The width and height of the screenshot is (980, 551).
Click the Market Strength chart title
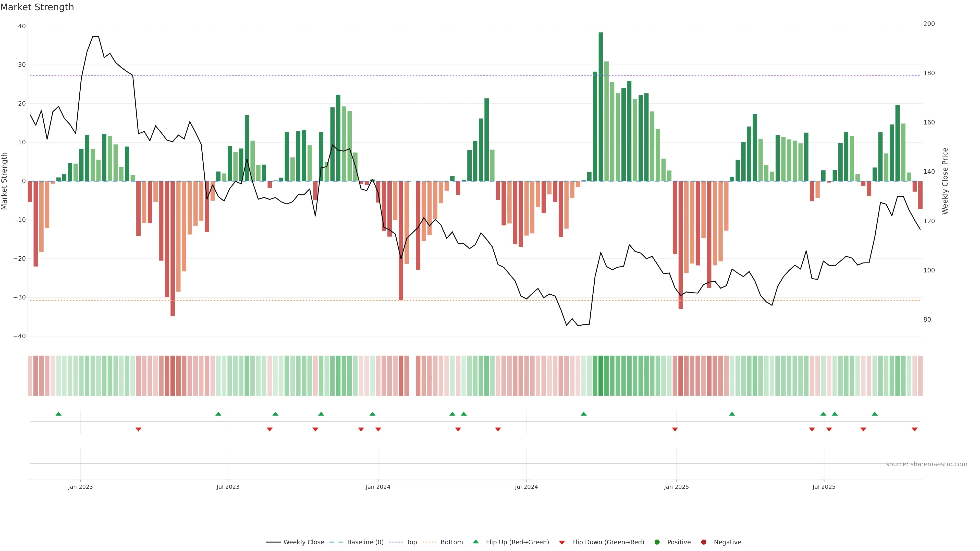[x=37, y=7]
